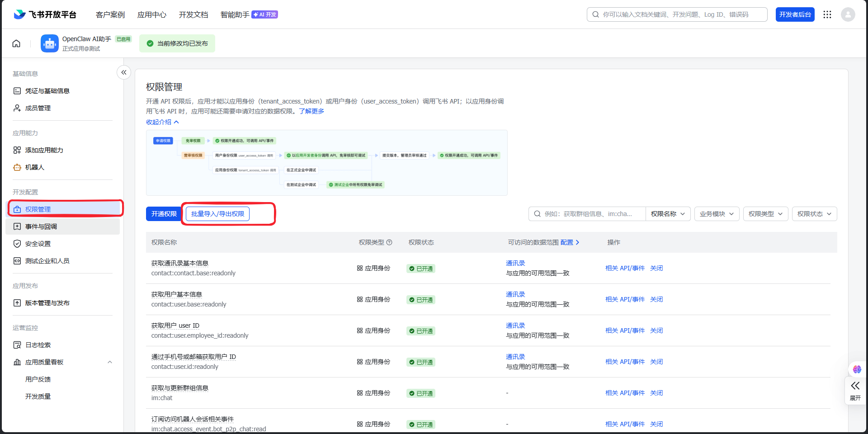
Task: Collapse the left sidebar with double-chevron button
Action: tap(124, 72)
